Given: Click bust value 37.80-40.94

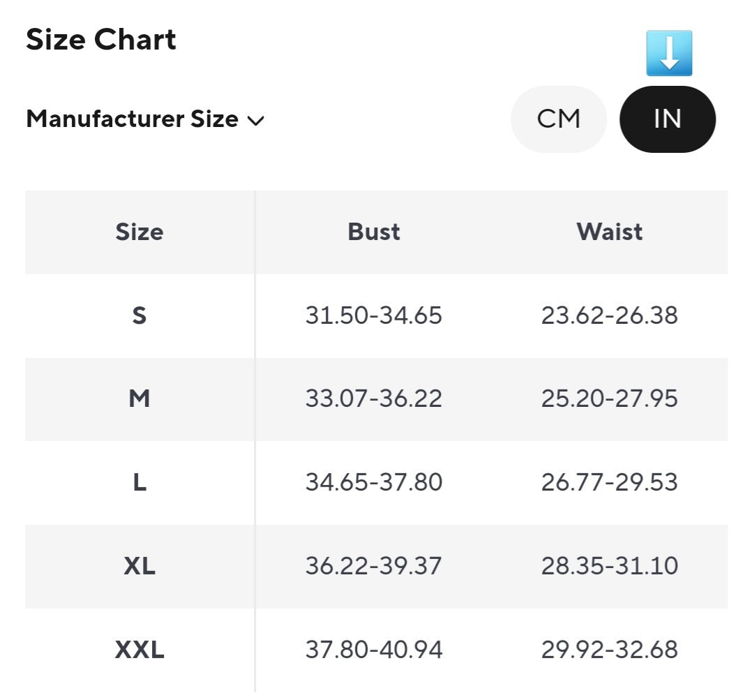Looking at the screenshot, I should click(x=374, y=650).
